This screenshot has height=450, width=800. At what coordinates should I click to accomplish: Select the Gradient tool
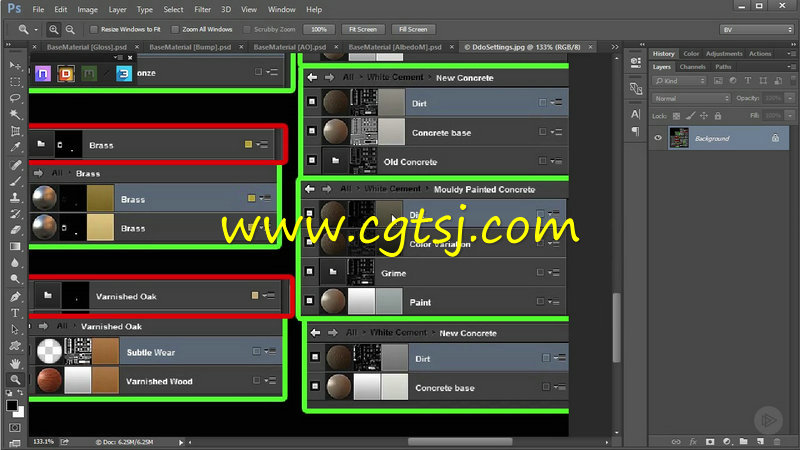pos(15,246)
